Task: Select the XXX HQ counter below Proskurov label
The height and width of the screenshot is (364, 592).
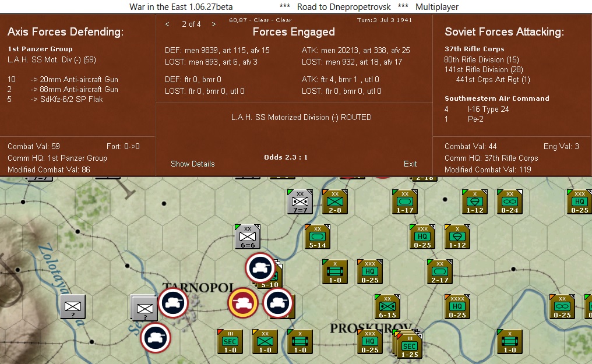Action: [370, 341]
